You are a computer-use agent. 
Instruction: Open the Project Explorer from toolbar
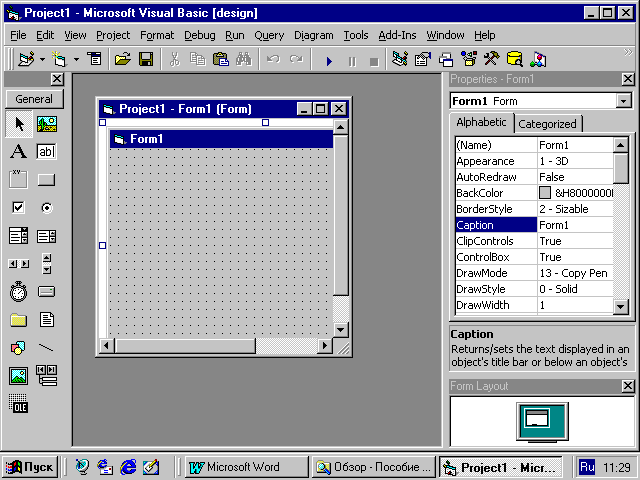(x=400, y=60)
